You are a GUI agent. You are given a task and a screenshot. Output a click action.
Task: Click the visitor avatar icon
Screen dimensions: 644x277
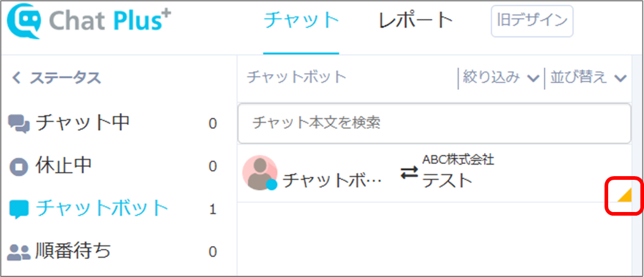click(x=259, y=173)
